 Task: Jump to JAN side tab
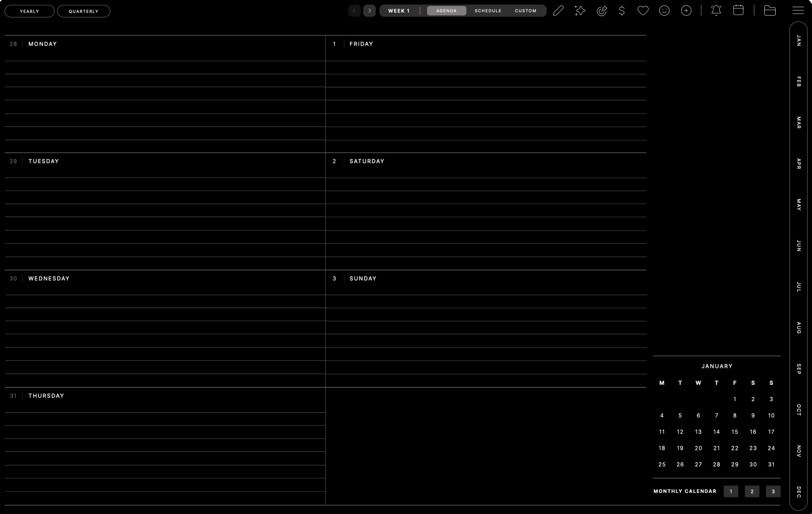pyautogui.click(x=799, y=41)
